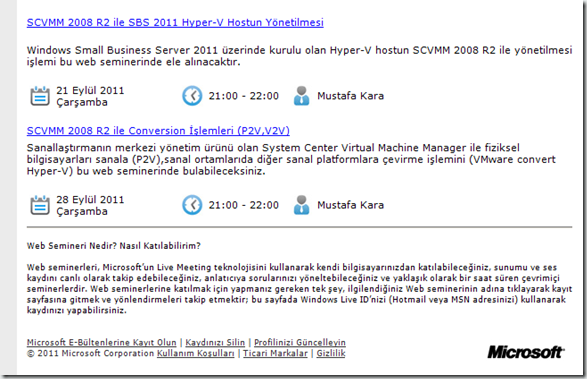The width and height of the screenshot is (587, 379).
Task: Click the calendar icon beside 21 Eylül 2011
Action: pos(40,96)
